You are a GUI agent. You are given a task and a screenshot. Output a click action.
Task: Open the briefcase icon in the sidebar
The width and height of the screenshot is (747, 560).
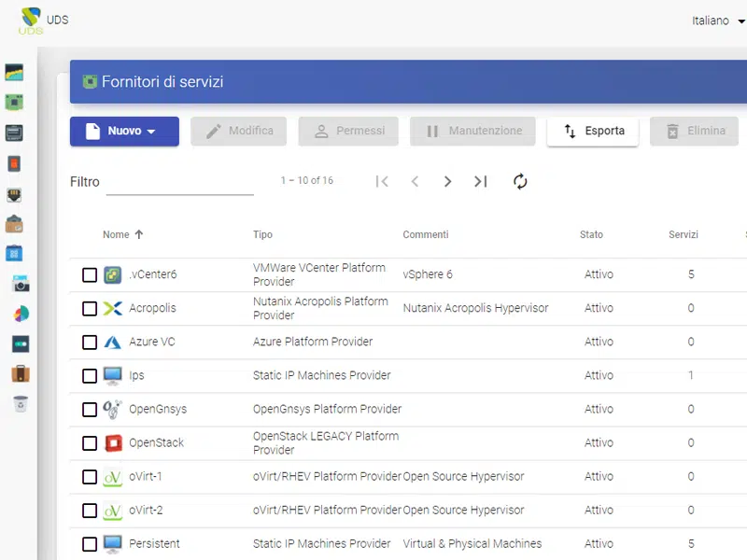click(21, 373)
